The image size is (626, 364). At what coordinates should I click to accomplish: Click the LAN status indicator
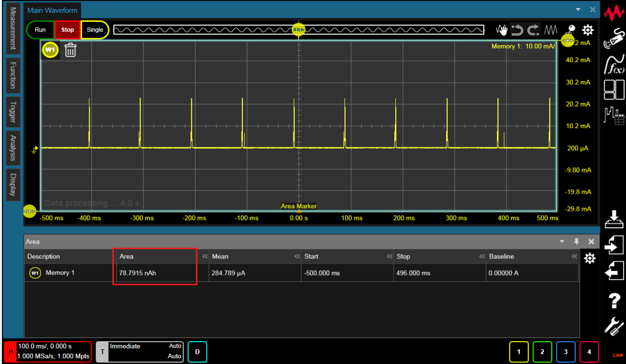(617, 355)
